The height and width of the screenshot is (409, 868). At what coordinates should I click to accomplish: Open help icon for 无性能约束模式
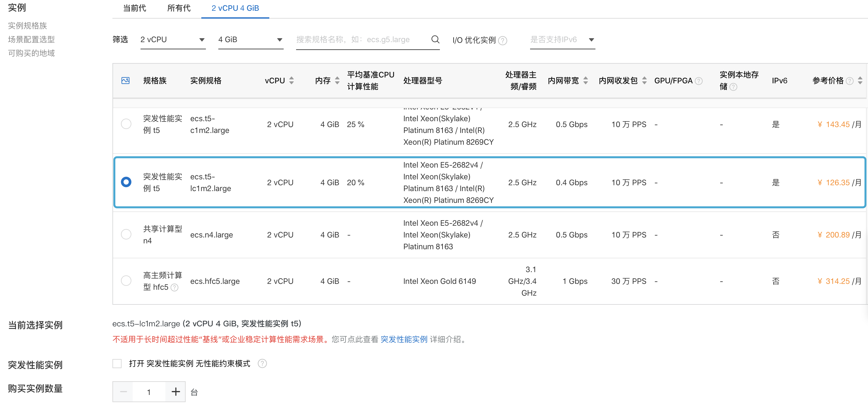(x=262, y=364)
